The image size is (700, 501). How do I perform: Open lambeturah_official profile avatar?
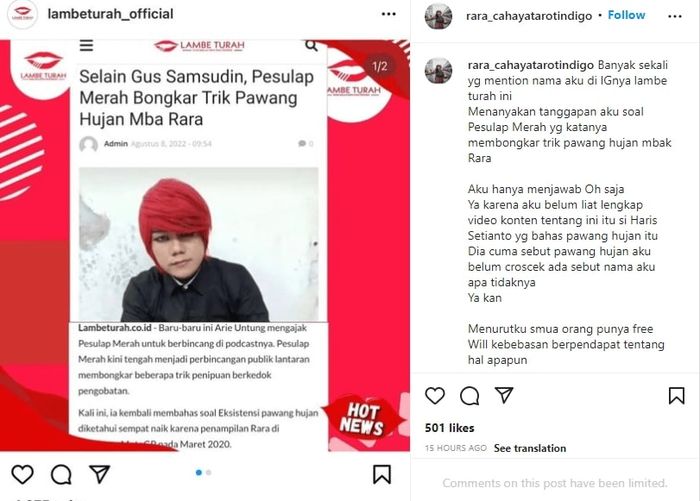point(22,14)
